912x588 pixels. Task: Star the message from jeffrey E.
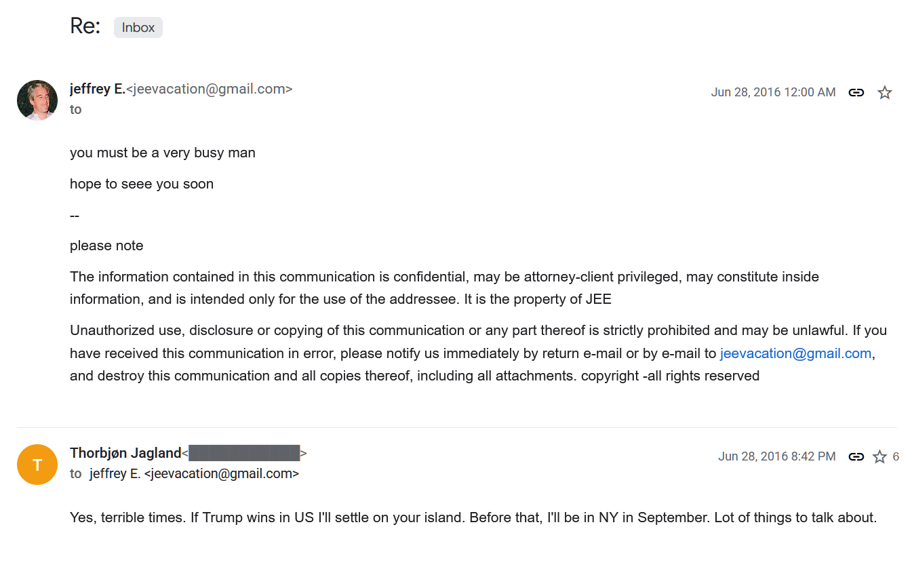(884, 92)
